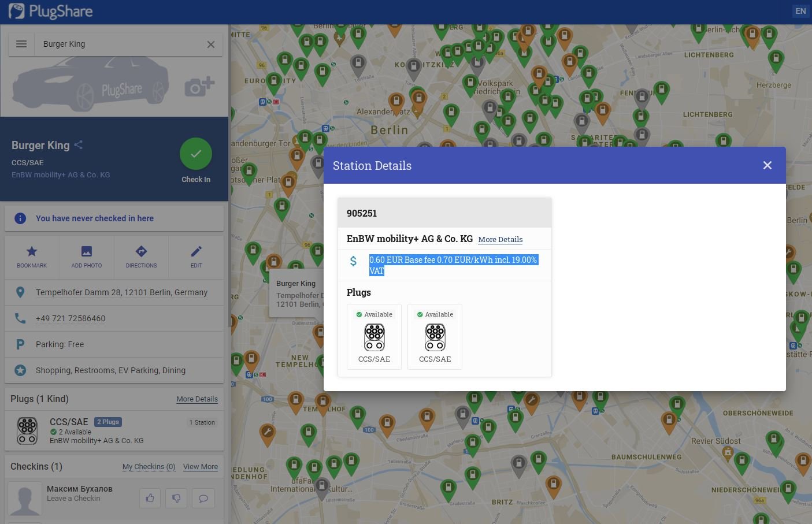Clear the Burger King search text

(211, 44)
